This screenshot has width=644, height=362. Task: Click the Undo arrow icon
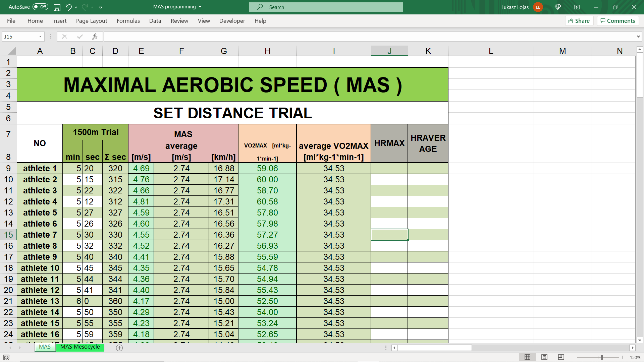[x=68, y=7]
